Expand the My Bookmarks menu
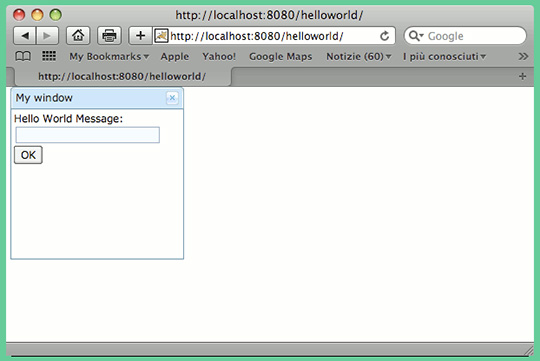 [x=109, y=56]
